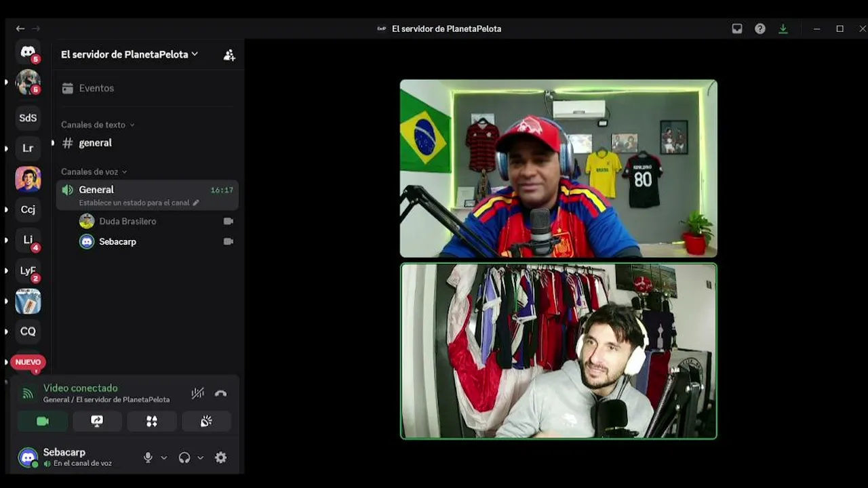Mute the microphone

148,457
